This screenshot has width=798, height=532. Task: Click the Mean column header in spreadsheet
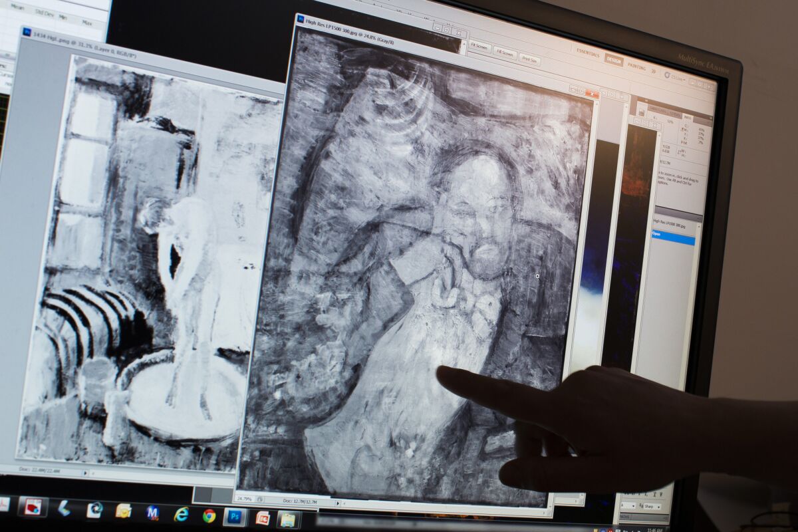coord(17,7)
